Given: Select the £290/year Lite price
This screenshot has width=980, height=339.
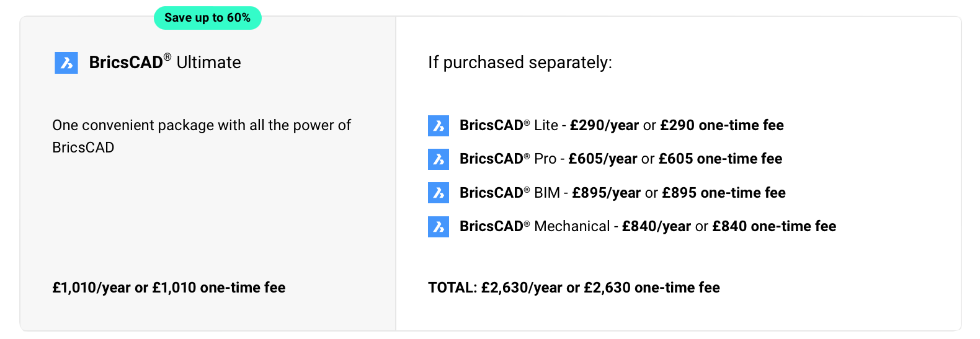Looking at the screenshot, I should [x=604, y=126].
